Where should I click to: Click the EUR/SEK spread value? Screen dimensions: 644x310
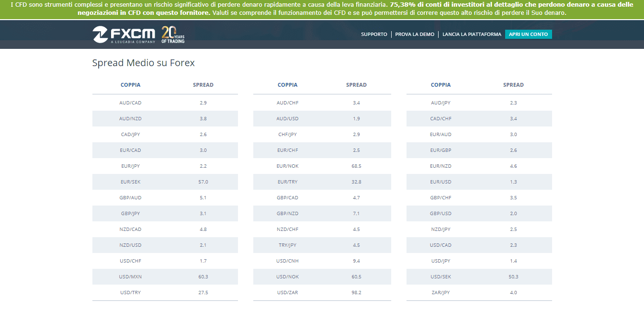point(203,182)
